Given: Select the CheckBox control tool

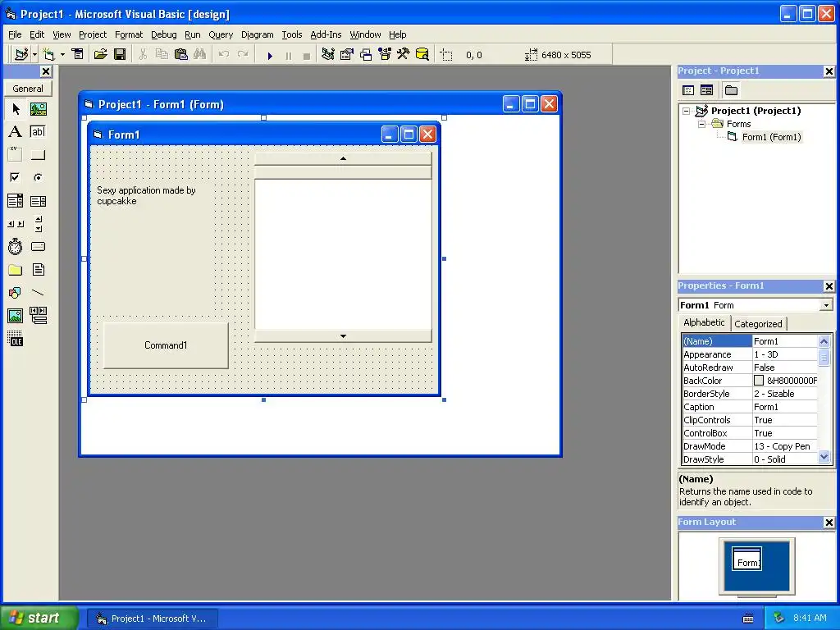Looking at the screenshot, I should [16, 177].
